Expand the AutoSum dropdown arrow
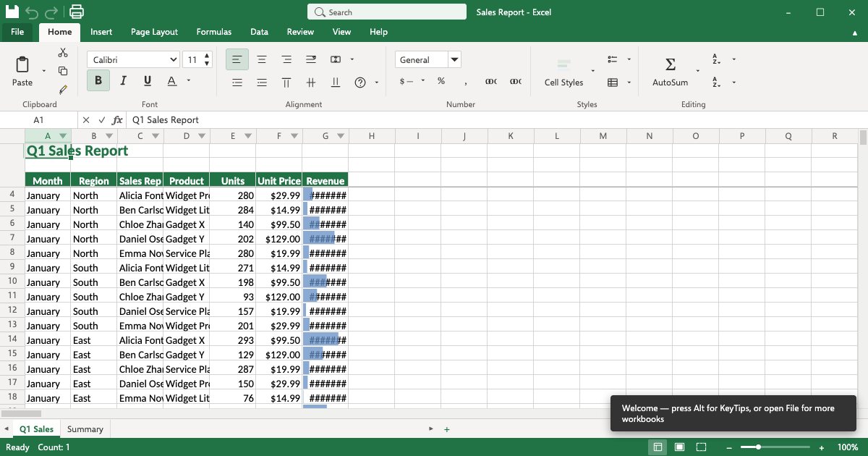868x456 pixels. (698, 71)
